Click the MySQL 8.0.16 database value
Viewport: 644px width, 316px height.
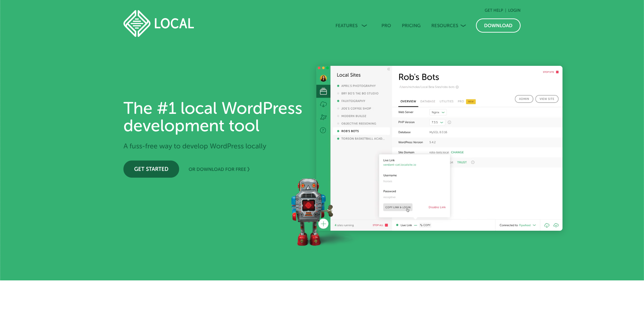(438, 132)
